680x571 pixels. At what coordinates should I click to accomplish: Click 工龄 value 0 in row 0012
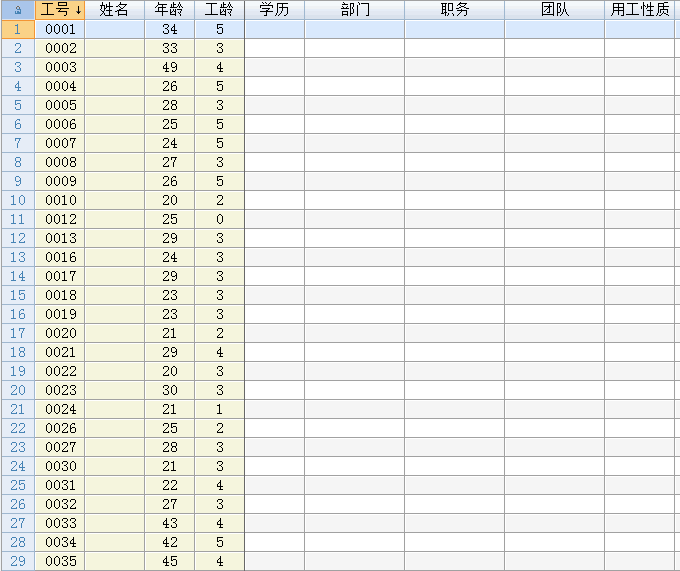coord(219,219)
